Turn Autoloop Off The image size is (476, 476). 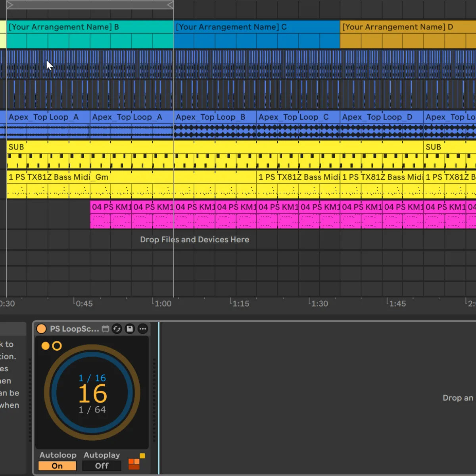57,466
